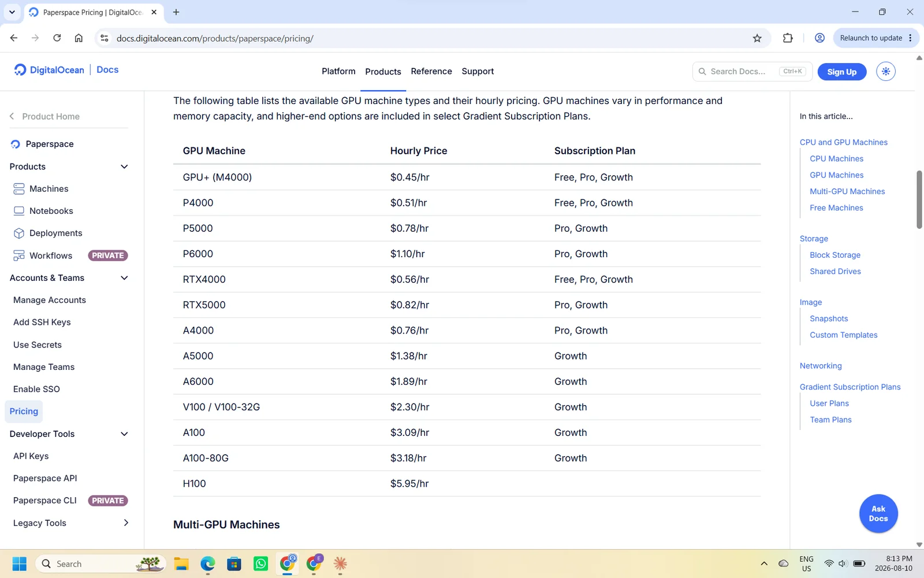Expand the Legacy Tools section
The width and height of the screenshot is (924, 578).
click(x=126, y=523)
